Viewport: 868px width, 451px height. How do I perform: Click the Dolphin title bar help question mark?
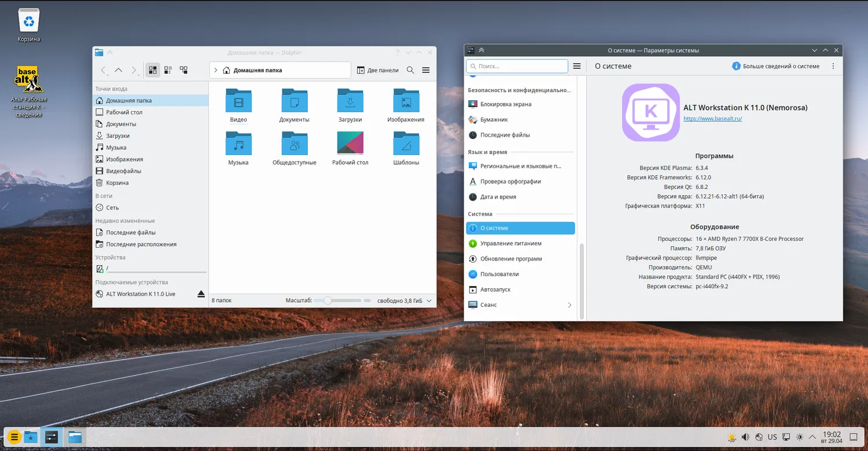point(397,53)
